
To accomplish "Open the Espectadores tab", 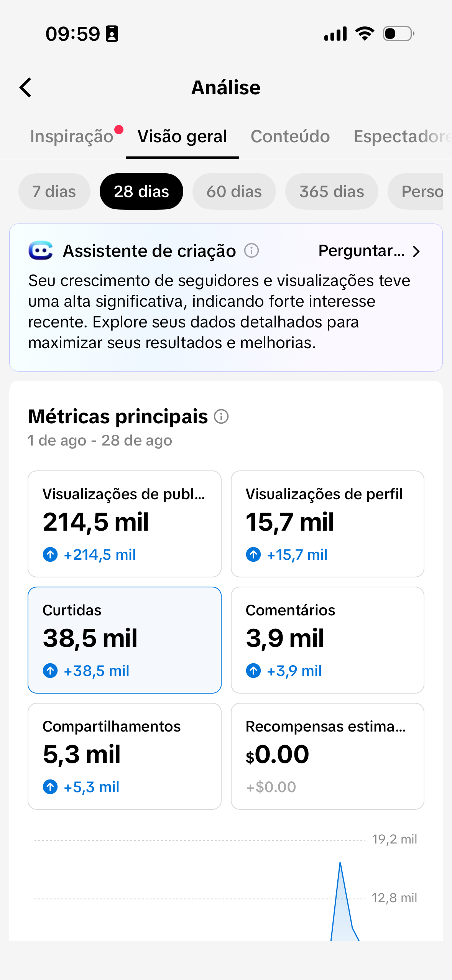I will 403,136.
